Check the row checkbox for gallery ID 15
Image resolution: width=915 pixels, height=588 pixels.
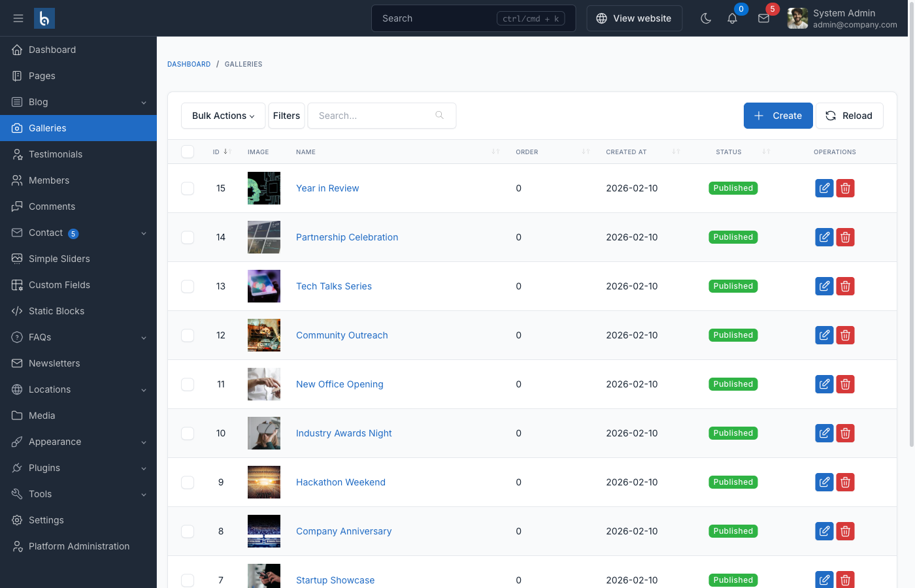point(188,188)
